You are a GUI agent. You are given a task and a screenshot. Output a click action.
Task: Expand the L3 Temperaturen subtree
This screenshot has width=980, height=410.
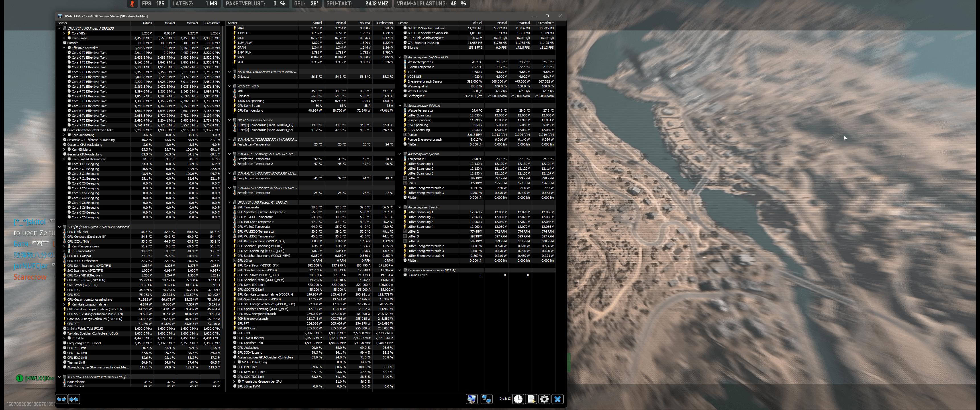click(x=64, y=251)
